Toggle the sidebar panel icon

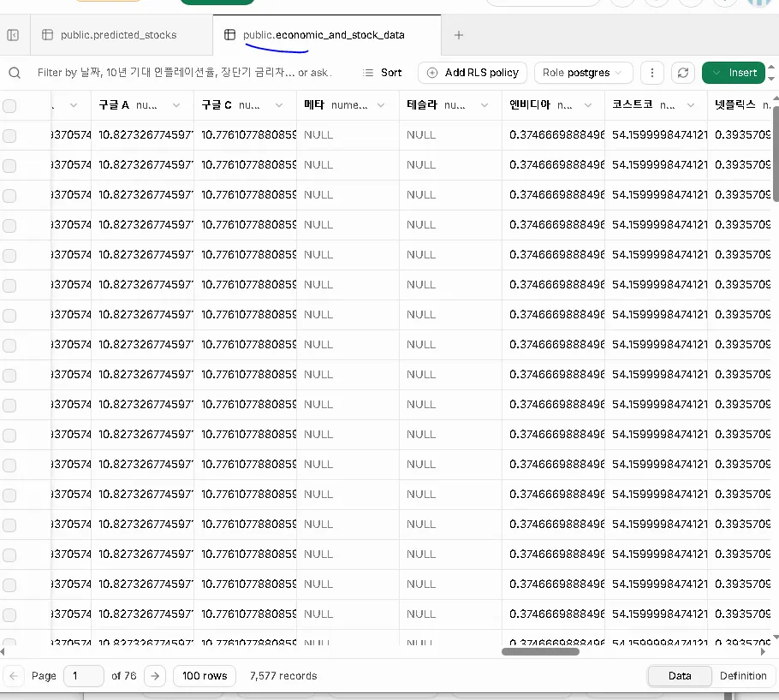point(13,35)
